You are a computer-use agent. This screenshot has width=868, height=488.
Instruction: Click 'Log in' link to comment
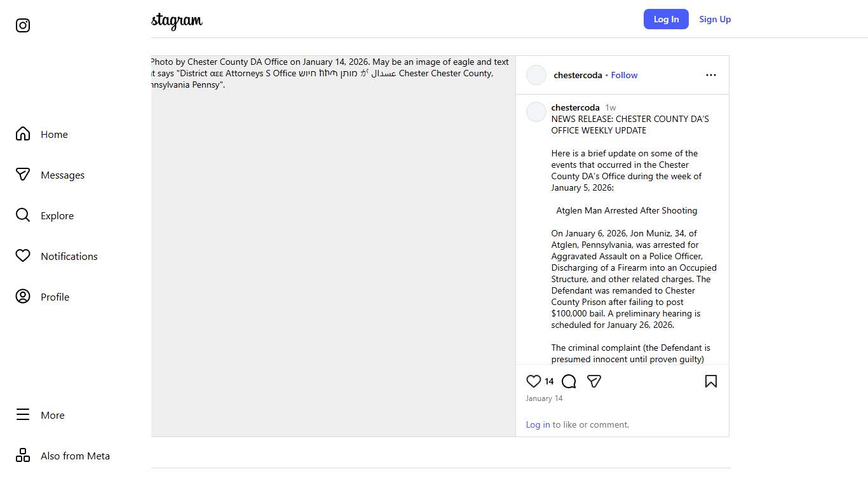(x=538, y=424)
